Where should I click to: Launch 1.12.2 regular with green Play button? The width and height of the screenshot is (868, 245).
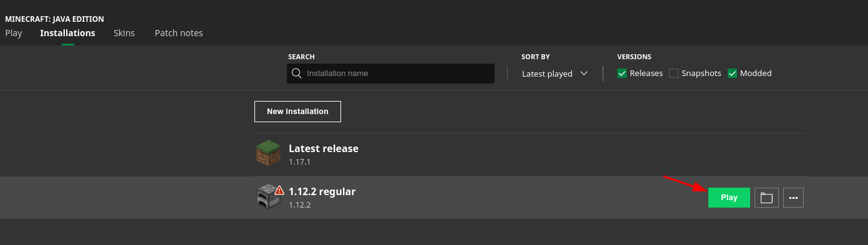(x=729, y=198)
